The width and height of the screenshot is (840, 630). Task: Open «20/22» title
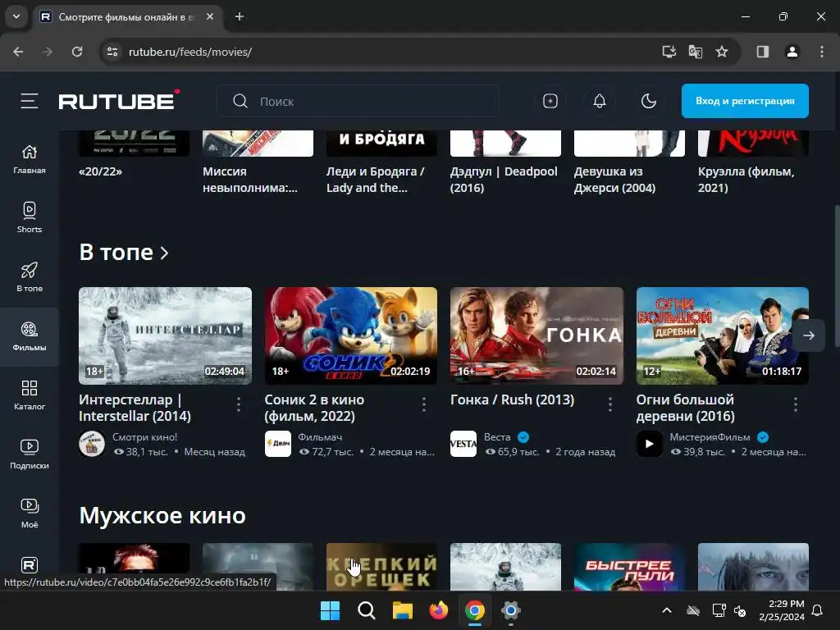pos(100,171)
